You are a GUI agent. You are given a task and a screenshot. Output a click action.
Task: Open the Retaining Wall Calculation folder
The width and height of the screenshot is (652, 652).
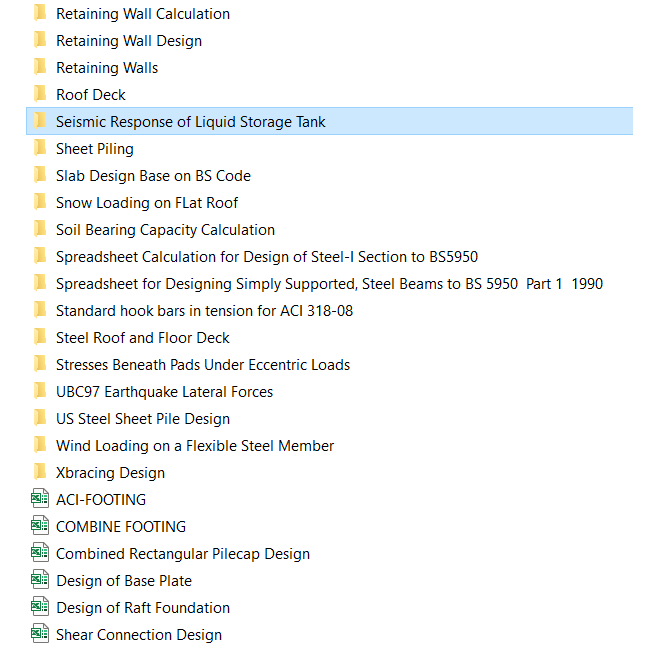[142, 14]
